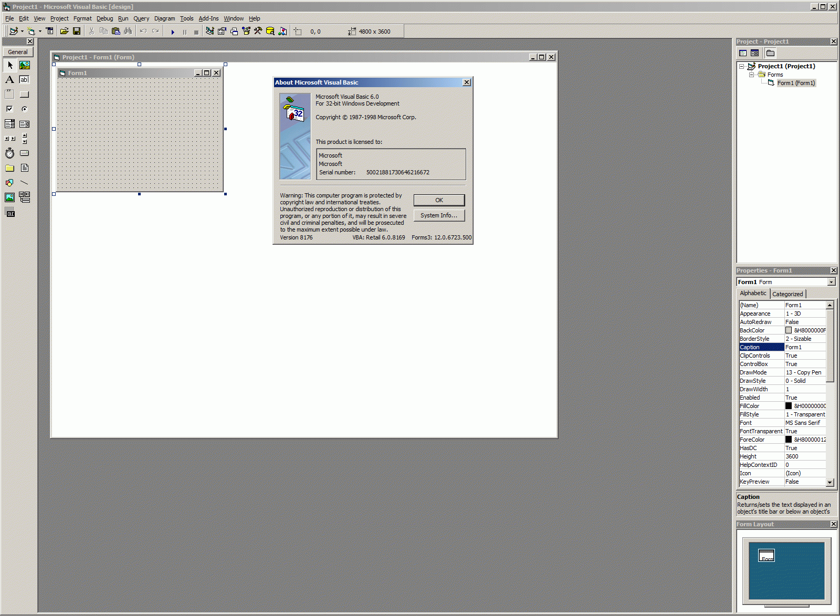Click the Caption value field showing Form1
This screenshot has height=616, width=840.
coord(805,347)
